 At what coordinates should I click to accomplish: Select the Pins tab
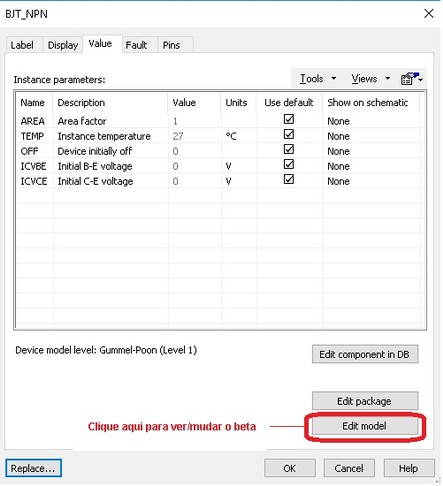pos(171,45)
